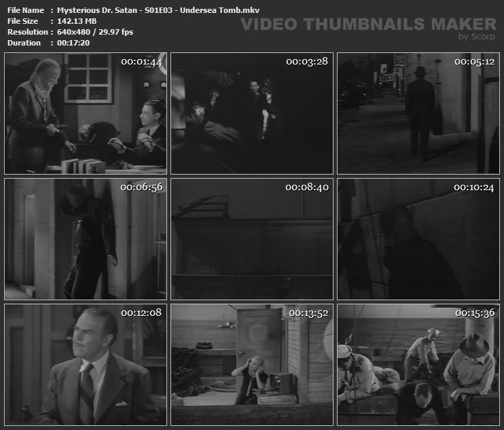
Task: Select the thumbnail at 00:08:40
Action: click(x=252, y=239)
